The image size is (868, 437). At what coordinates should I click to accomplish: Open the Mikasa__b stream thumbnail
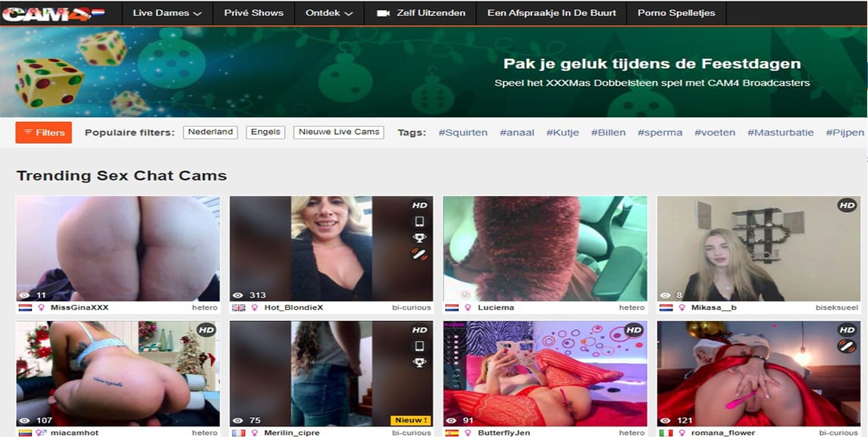[758, 248]
